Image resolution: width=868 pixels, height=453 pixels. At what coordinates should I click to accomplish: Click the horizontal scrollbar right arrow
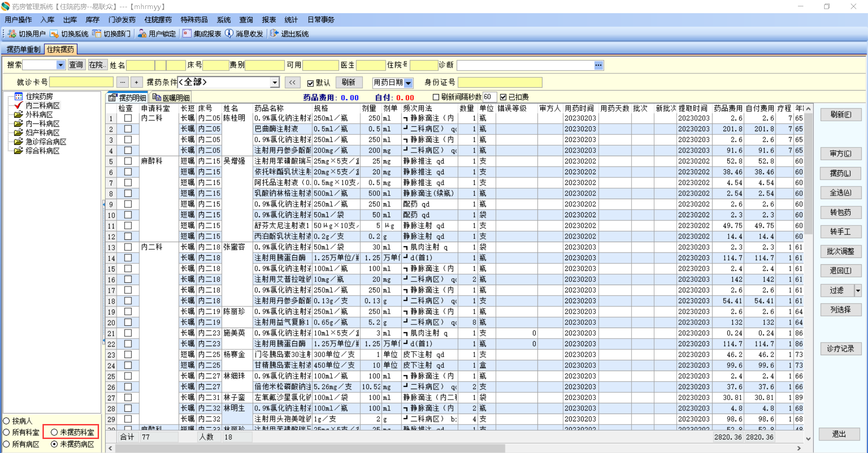(x=799, y=448)
